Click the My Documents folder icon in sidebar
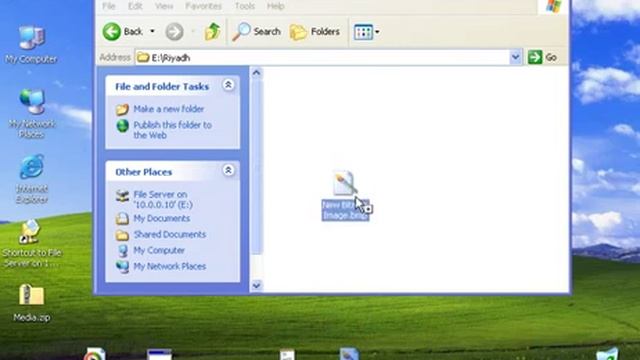Viewport: 640px width, 360px height. [x=122, y=219]
